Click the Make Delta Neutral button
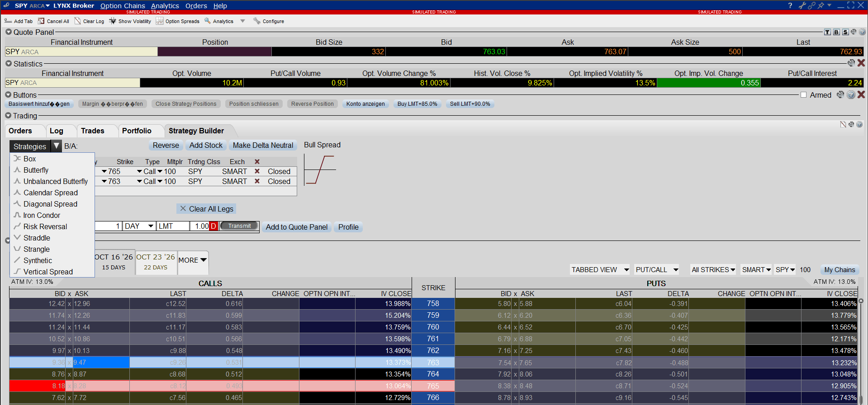868x405 pixels. click(x=263, y=146)
